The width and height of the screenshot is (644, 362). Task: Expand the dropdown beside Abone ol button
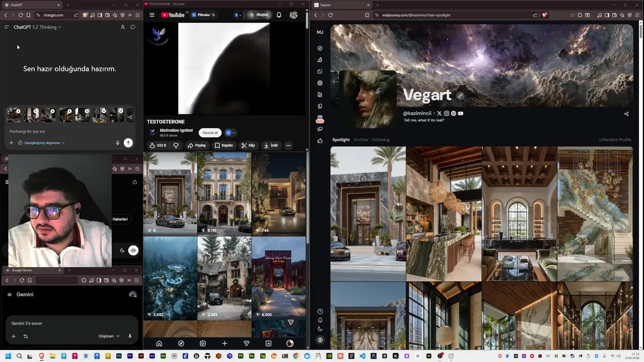click(x=230, y=133)
